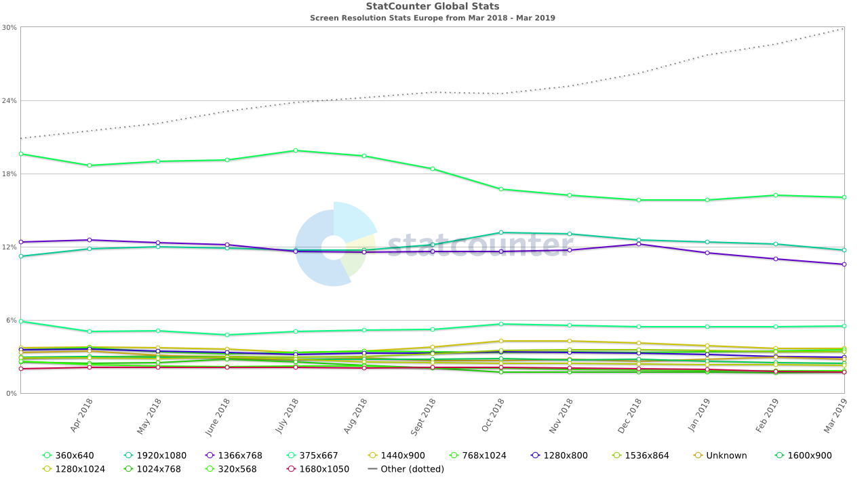Click the 1280x800 legend marker circle

pos(535,455)
